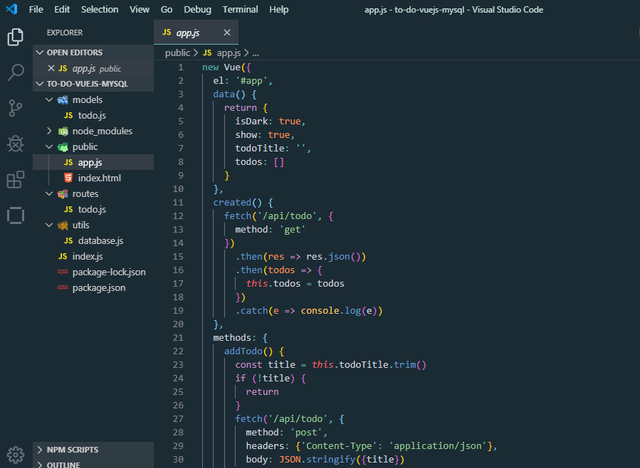The height and width of the screenshot is (468, 640).
Task: Open the Debug view bug icon
Action: click(16, 144)
